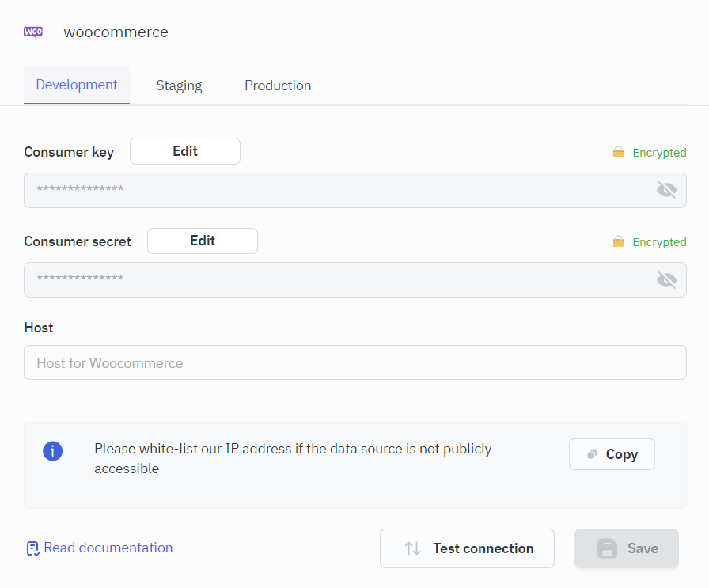Open the Read documentation link

click(x=108, y=548)
